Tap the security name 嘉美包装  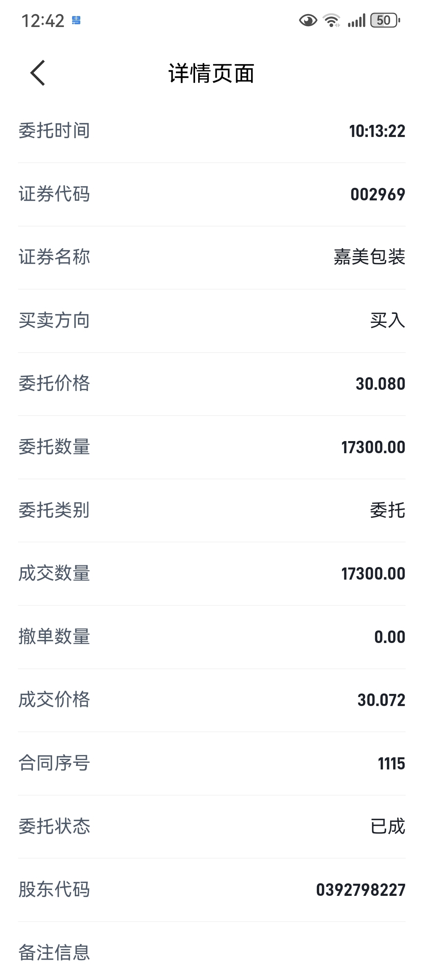click(x=369, y=258)
